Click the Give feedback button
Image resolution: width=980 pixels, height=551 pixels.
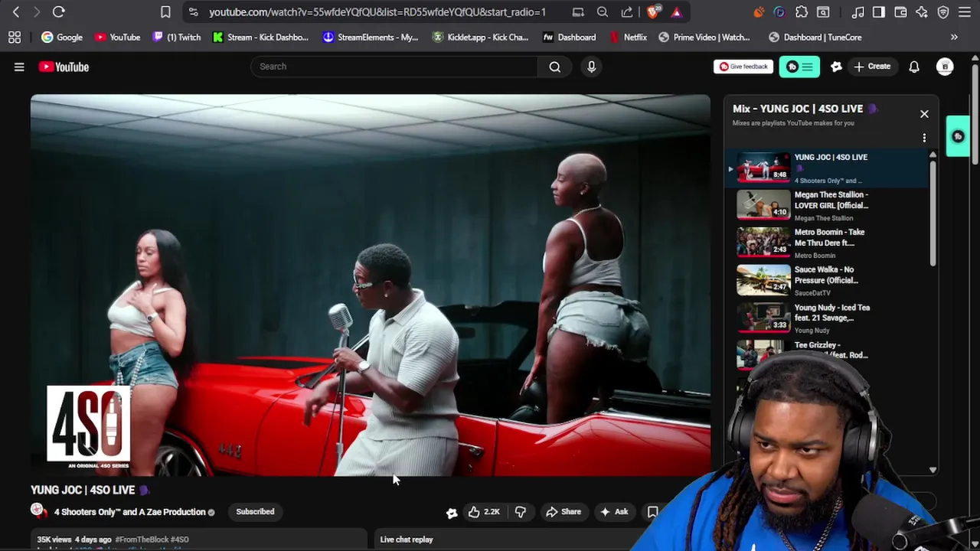point(743,67)
